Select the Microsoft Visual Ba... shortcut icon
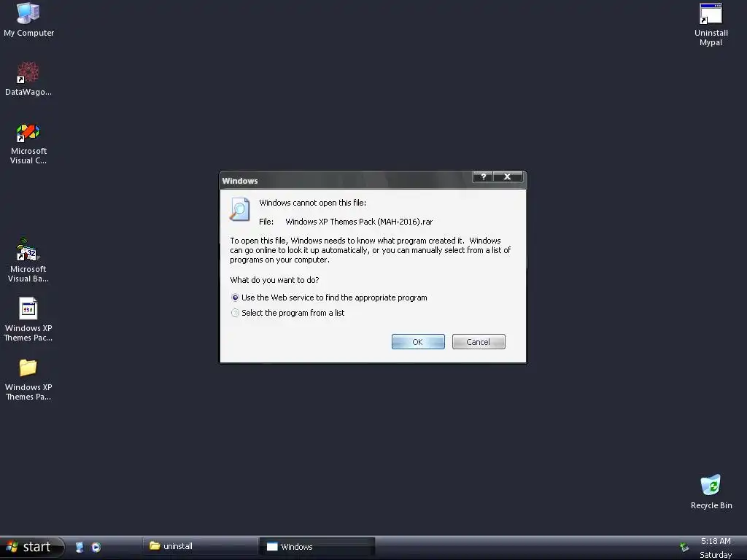This screenshot has height=560, width=747. pos(28,260)
